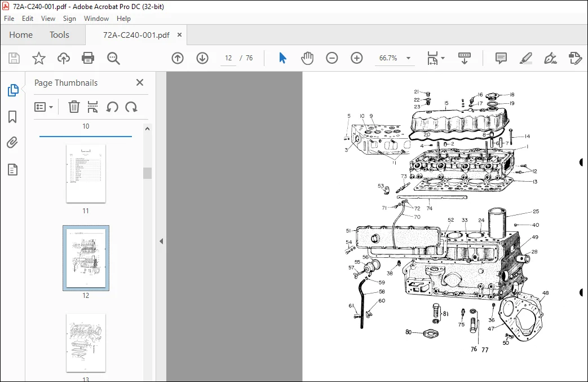Open the Find text magnifier tool
The width and height of the screenshot is (588, 382).
[x=113, y=58]
